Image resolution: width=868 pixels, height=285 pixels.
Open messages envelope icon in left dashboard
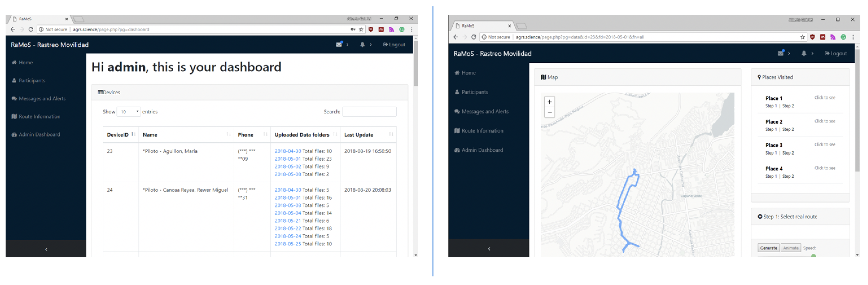tap(339, 44)
